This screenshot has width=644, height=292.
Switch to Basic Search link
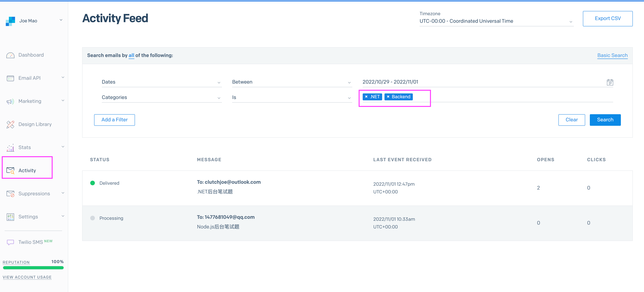pos(612,55)
